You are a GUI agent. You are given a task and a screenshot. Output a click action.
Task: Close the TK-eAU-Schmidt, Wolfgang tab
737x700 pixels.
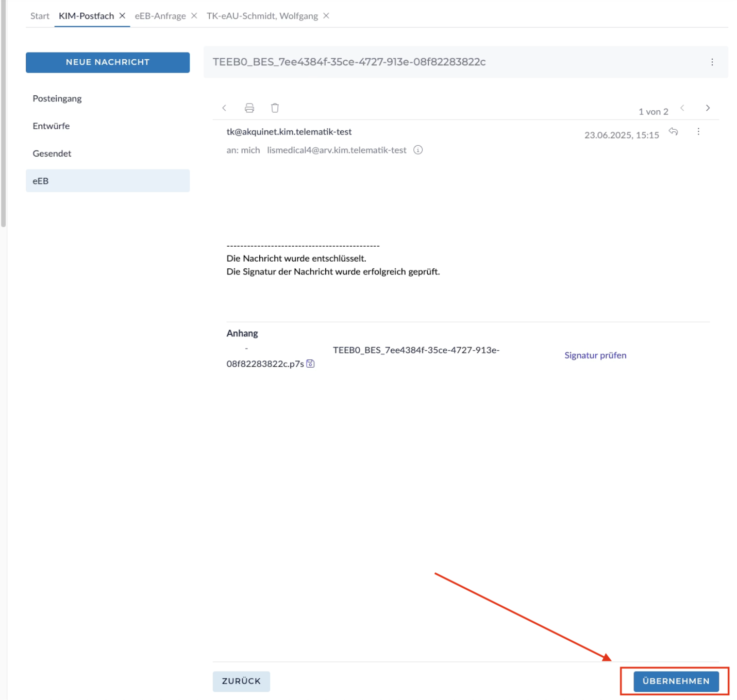(x=326, y=15)
